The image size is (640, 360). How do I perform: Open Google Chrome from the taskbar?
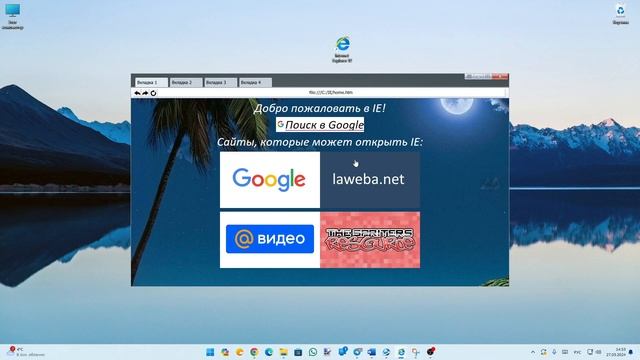coord(254,352)
